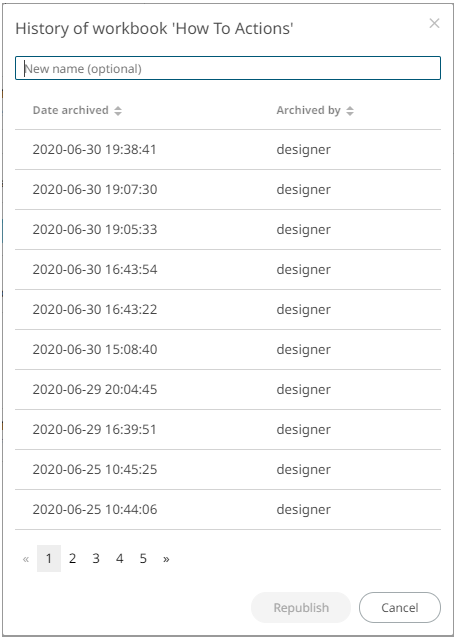Screen dimensions: 456x638
Task: Click the Republish button
Action: pos(301,607)
